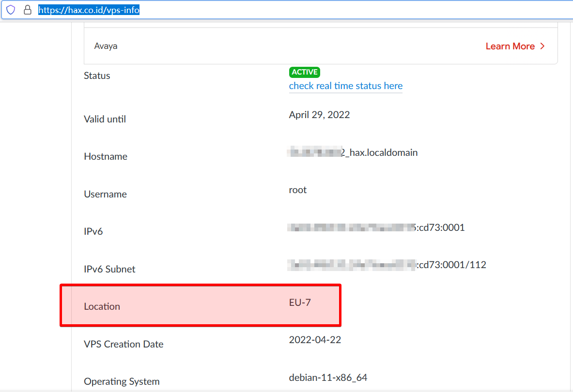Click the green ACTIVE status badge

point(305,72)
